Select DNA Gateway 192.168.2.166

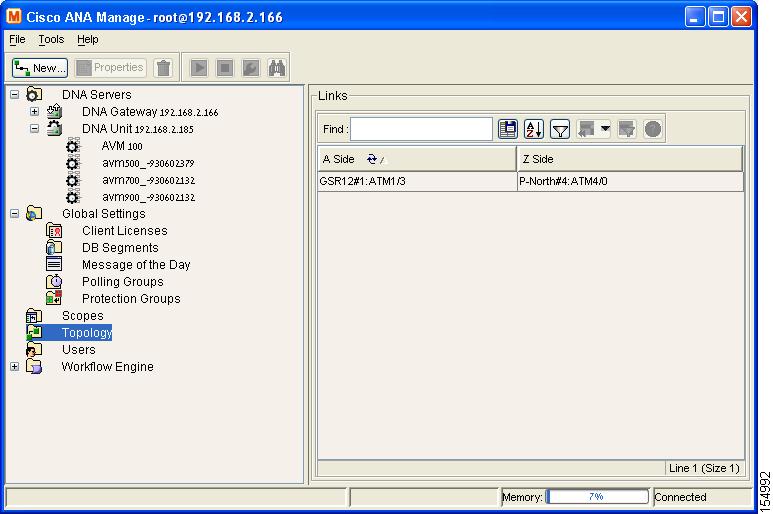pos(150,112)
